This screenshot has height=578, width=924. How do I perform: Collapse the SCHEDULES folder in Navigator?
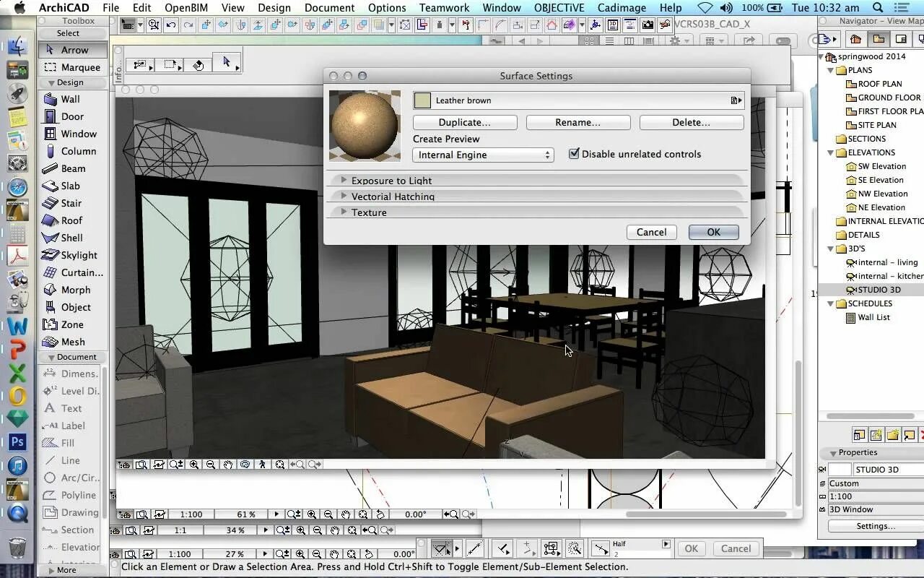tap(830, 303)
